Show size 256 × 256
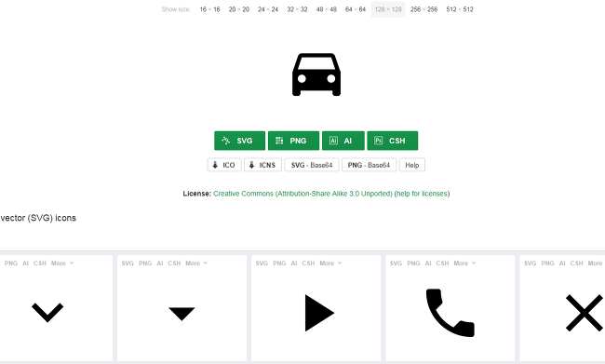605x364 pixels. [424, 9]
